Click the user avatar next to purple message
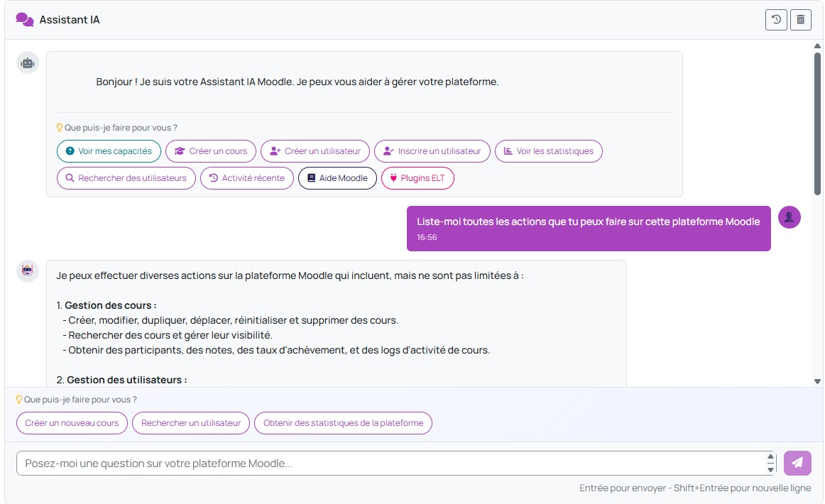Viewport: 825px width, 504px height. click(x=789, y=217)
